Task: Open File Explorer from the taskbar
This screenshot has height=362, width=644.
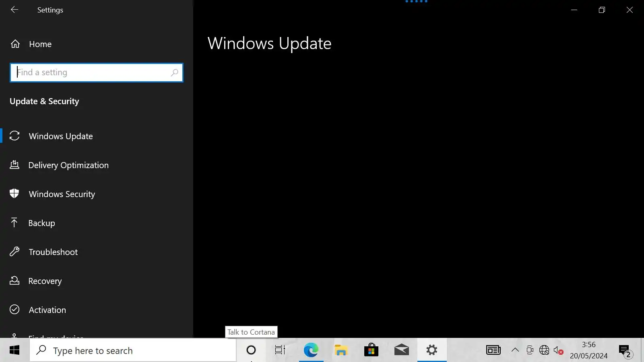Action: coord(341,350)
